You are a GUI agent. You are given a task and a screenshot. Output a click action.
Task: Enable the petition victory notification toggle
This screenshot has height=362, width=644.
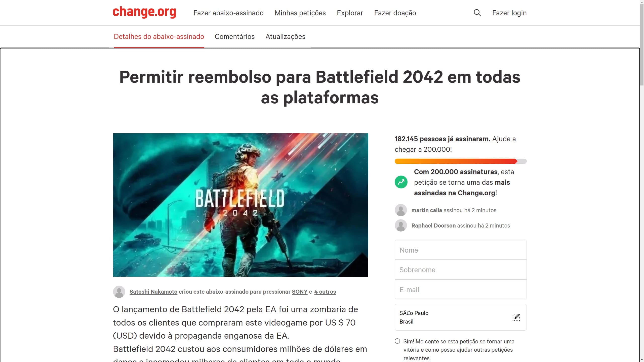click(x=397, y=341)
